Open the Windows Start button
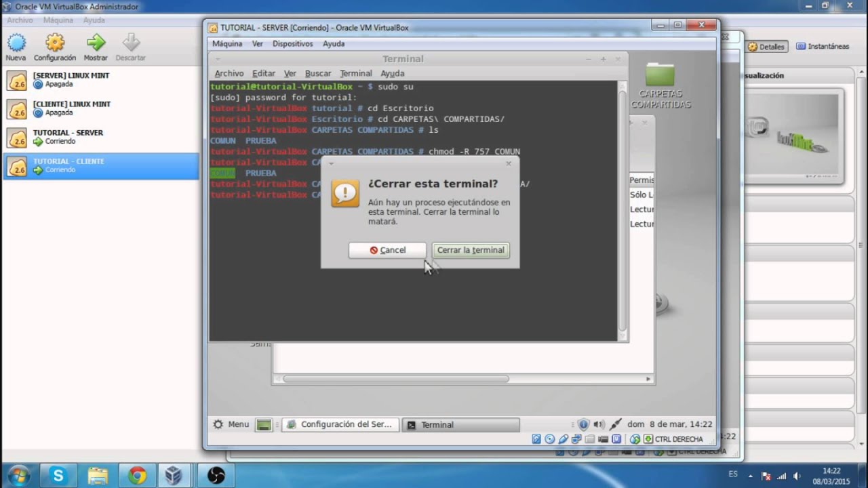868x488 pixels. pos(18,475)
